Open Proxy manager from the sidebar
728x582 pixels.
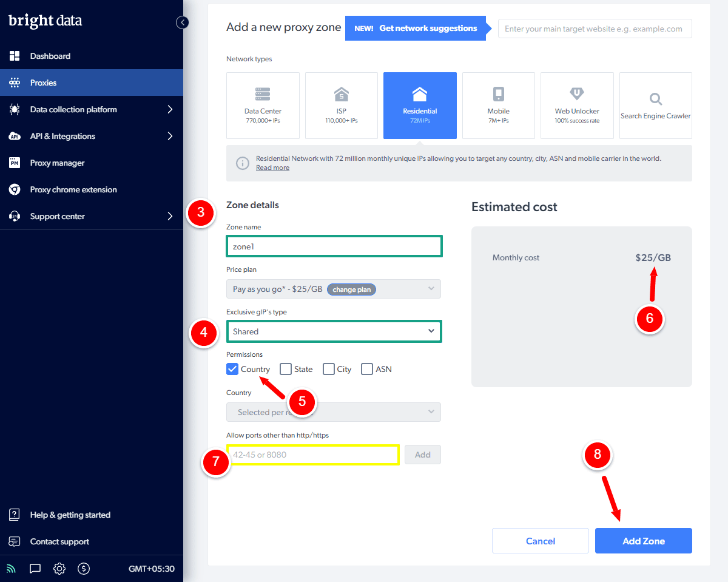coord(57,163)
